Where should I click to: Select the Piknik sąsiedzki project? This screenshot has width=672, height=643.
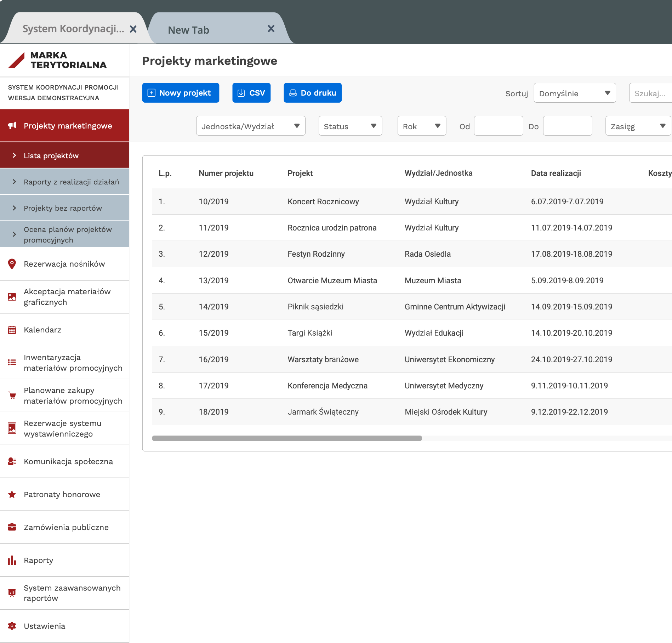coord(412,307)
